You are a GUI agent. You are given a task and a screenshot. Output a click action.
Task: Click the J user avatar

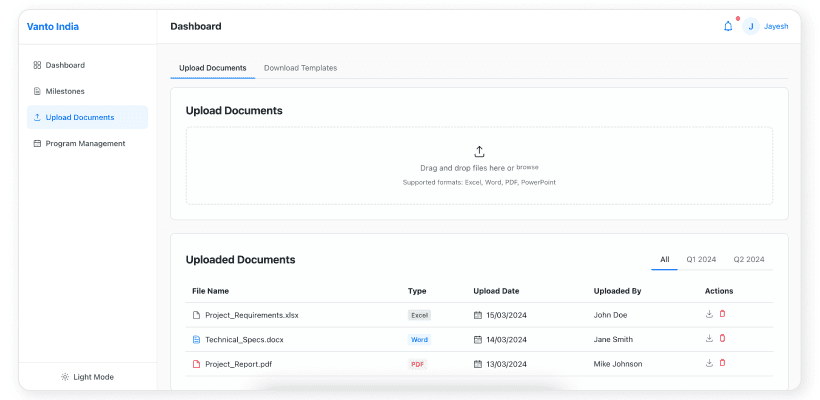[x=750, y=26]
